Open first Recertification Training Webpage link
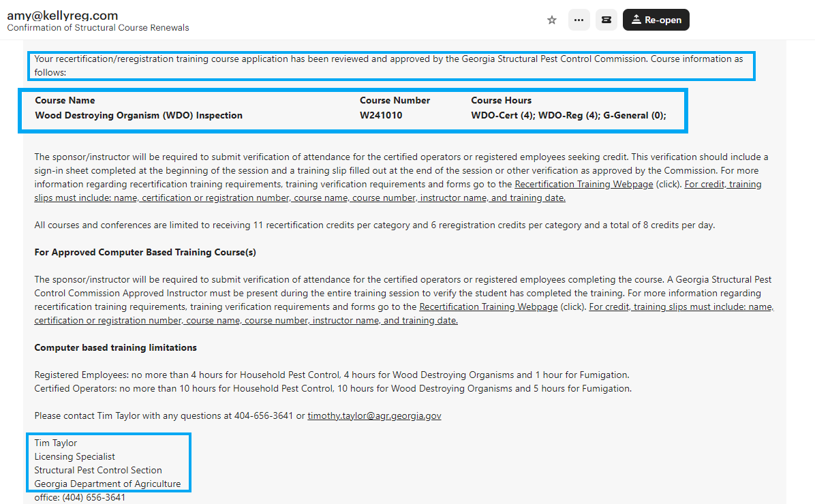This screenshot has height=504, width=815. 584,184
